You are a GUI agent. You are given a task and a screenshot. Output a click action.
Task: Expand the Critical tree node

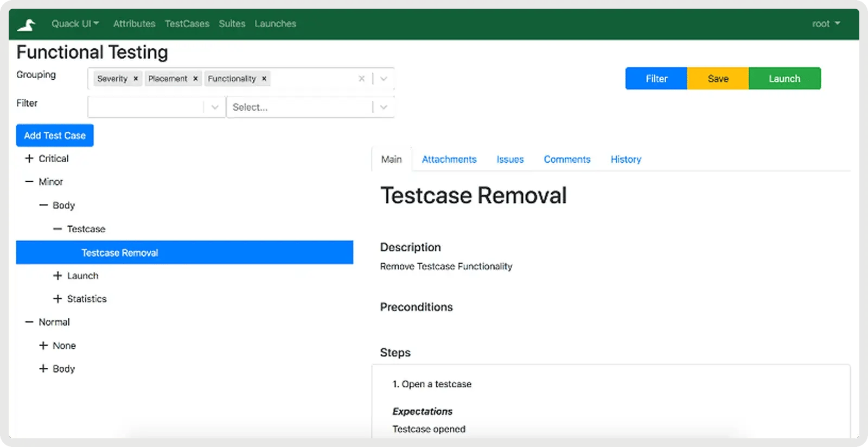click(x=29, y=158)
